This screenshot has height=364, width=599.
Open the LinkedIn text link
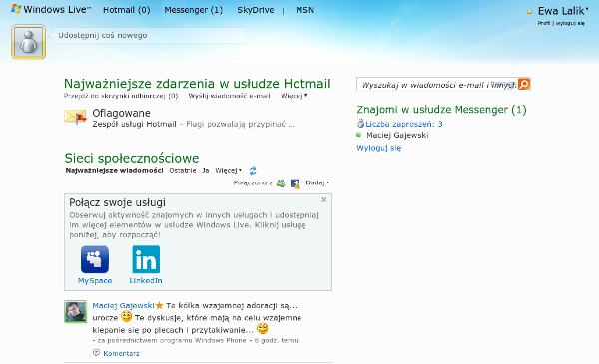pyautogui.click(x=146, y=281)
